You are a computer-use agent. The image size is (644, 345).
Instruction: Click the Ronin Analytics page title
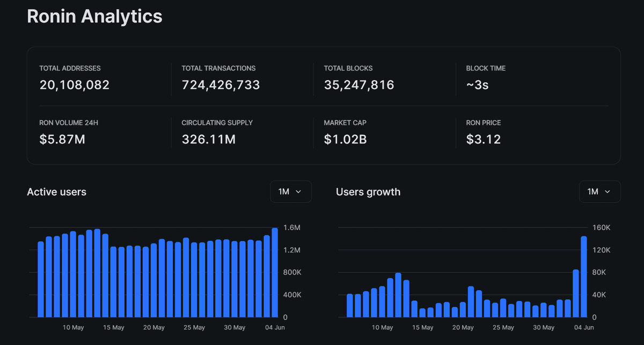coord(94,16)
